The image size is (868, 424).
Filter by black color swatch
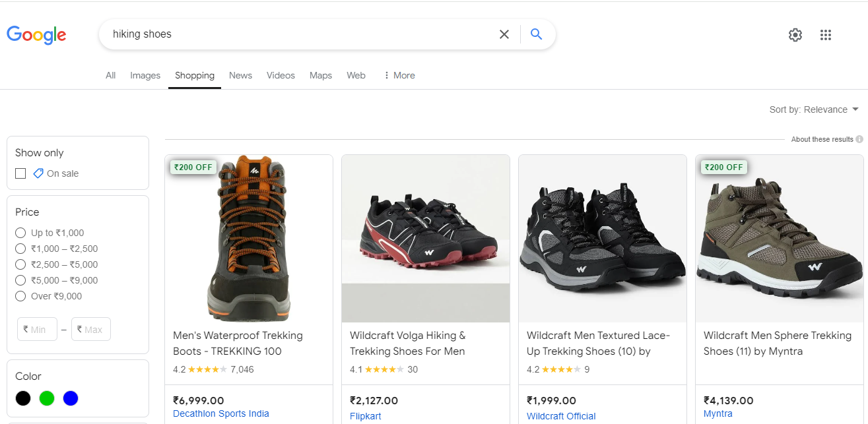click(x=23, y=398)
